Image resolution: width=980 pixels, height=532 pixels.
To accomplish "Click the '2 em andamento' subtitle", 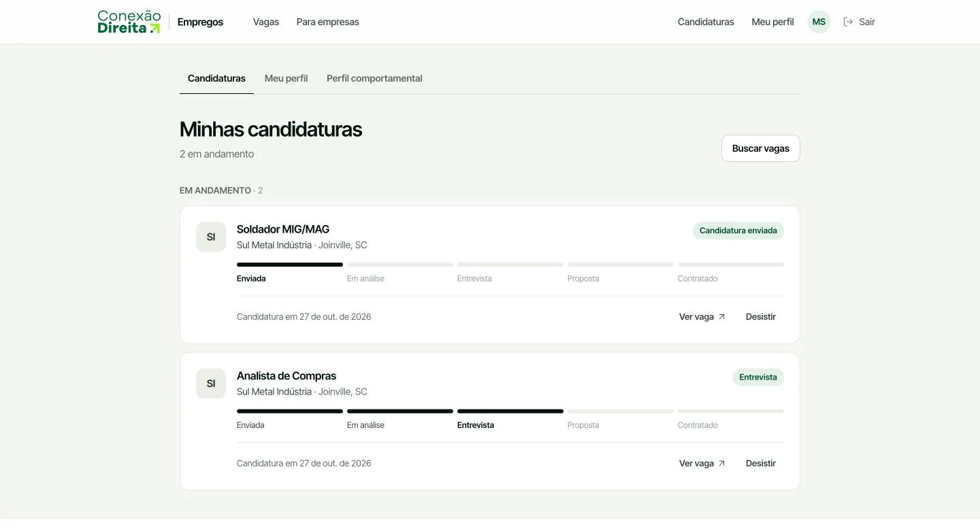I will [x=216, y=154].
